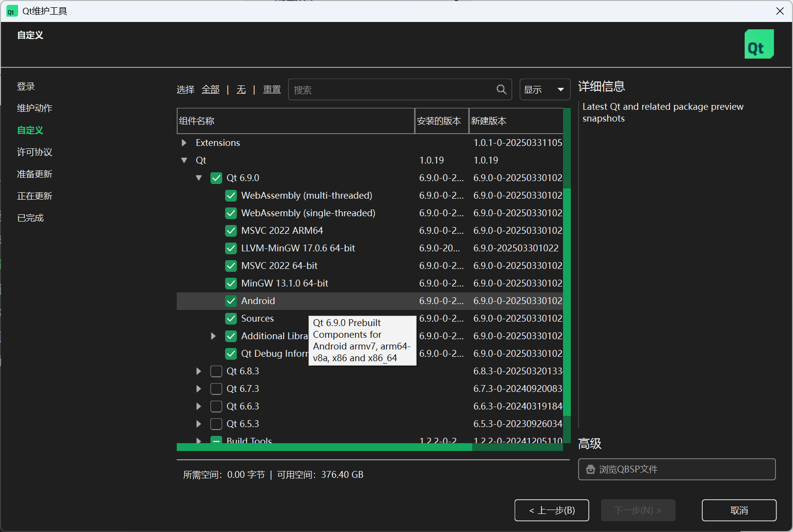This screenshot has height=532, width=793.
Task: Select the 正在更新 step in sidebar
Action: (x=35, y=196)
